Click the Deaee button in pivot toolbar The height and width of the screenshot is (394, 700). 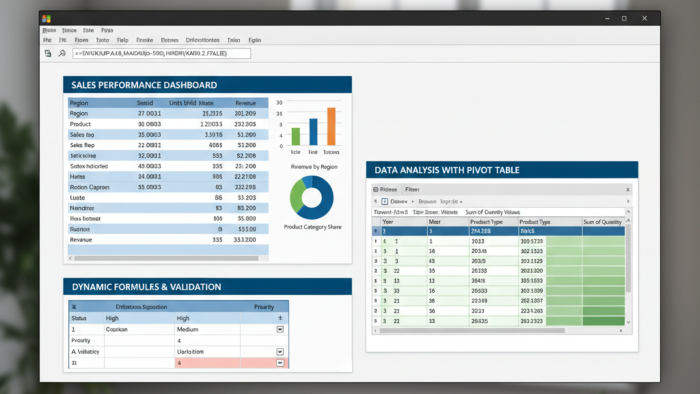click(x=399, y=202)
